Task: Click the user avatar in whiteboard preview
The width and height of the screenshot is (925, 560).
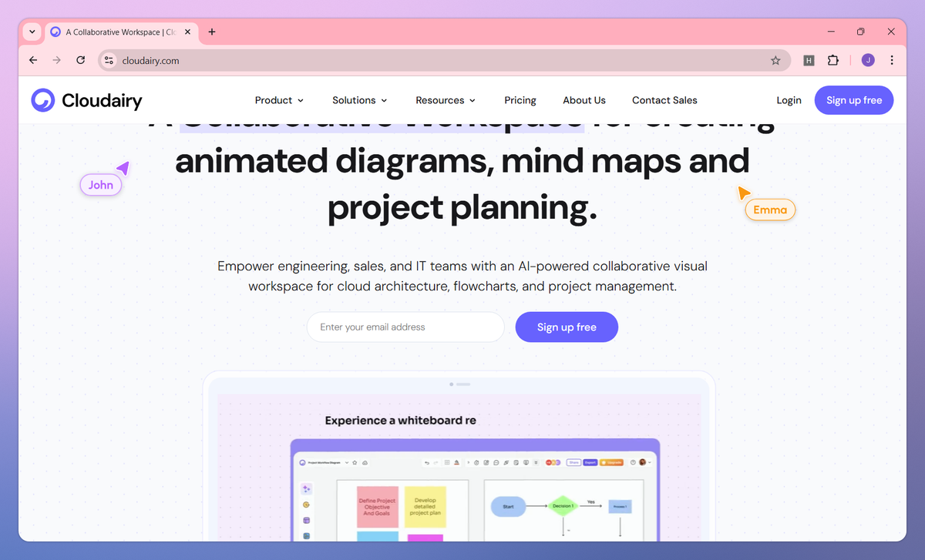Action: (x=642, y=462)
